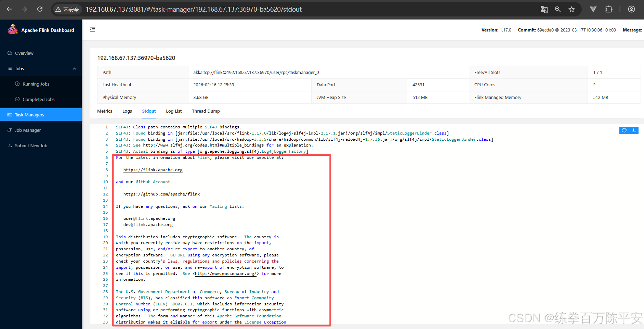This screenshot has width=644, height=329.
Task: Click the Jobs list icon in sidebar
Action: pyautogui.click(x=10, y=68)
